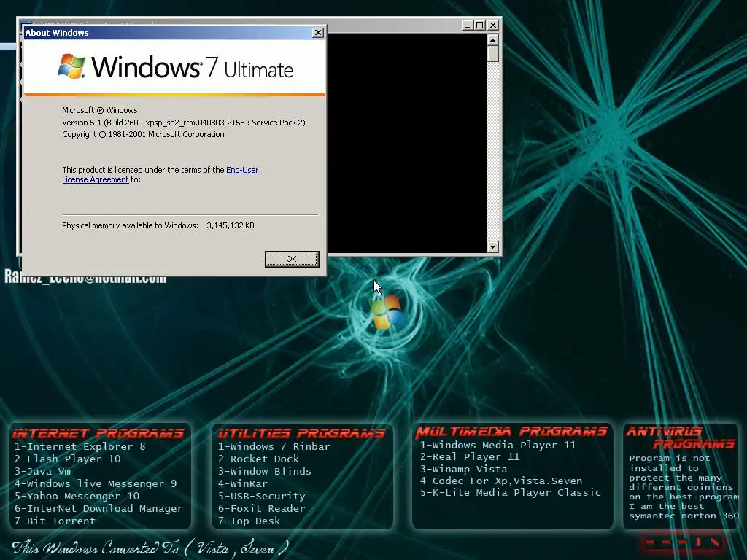Click the 'Windows 7 Ultimate' banner text
Viewport: 747px width, 560px height.
coord(192,67)
